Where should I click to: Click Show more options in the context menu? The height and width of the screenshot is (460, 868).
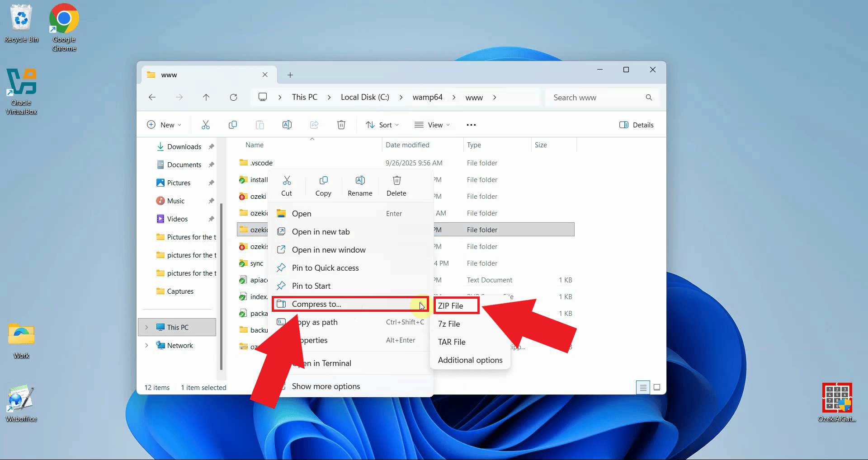(325, 386)
